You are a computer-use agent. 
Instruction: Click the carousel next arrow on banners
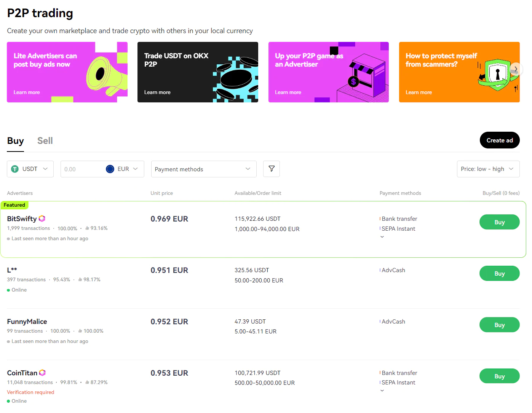(516, 69)
